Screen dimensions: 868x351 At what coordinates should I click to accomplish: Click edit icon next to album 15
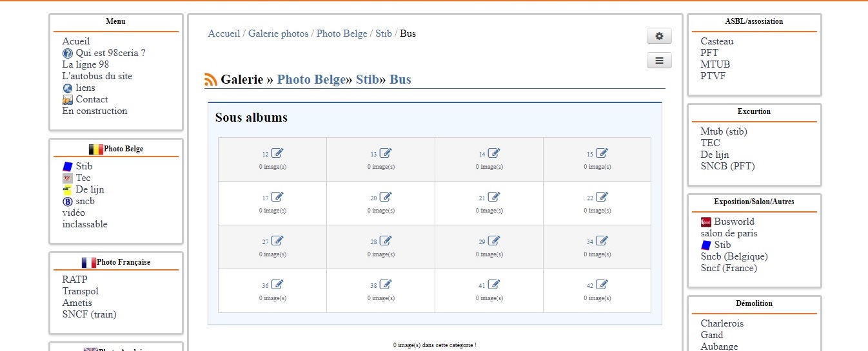(602, 153)
